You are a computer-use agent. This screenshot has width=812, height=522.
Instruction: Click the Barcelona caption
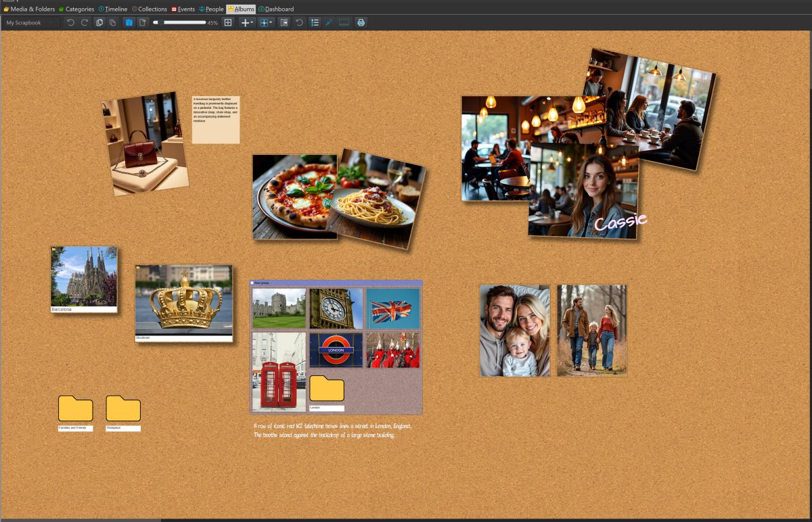coord(84,310)
